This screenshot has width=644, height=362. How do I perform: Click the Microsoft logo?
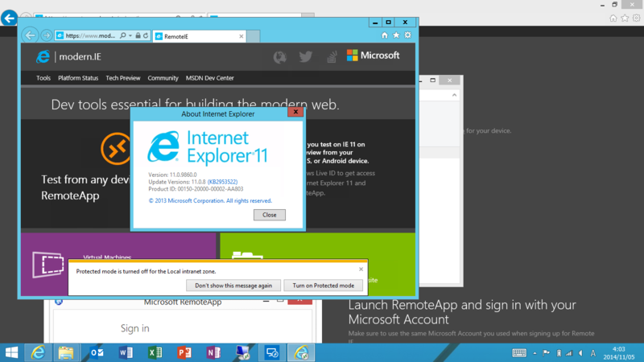(x=373, y=56)
